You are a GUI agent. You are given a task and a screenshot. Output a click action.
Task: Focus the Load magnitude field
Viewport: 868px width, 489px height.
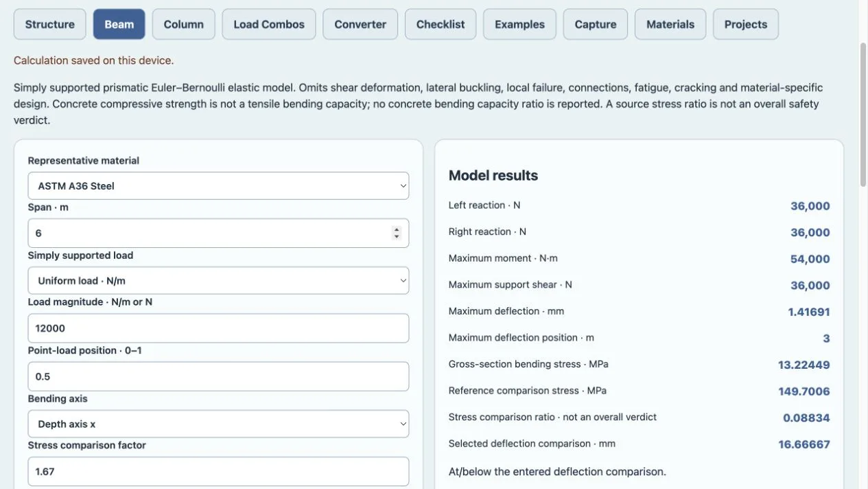218,328
